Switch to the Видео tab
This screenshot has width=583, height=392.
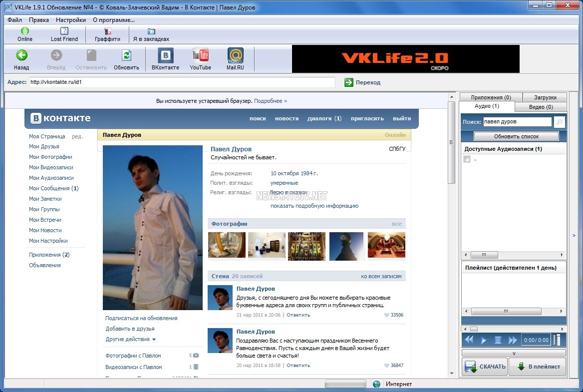pyautogui.click(x=541, y=107)
